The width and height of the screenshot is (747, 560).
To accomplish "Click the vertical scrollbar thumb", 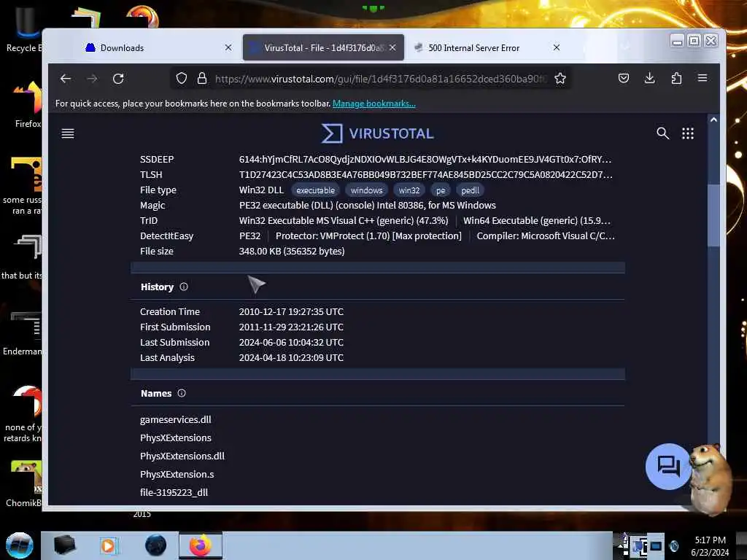I will click(x=713, y=214).
